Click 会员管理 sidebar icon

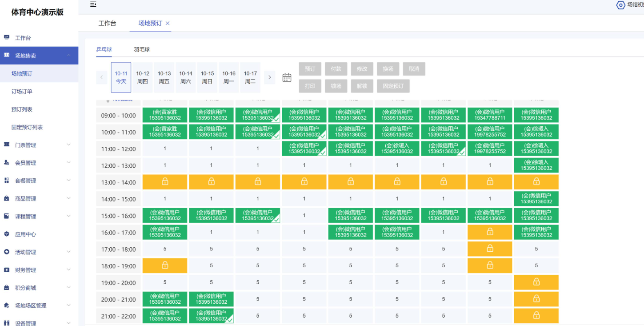[x=7, y=163]
